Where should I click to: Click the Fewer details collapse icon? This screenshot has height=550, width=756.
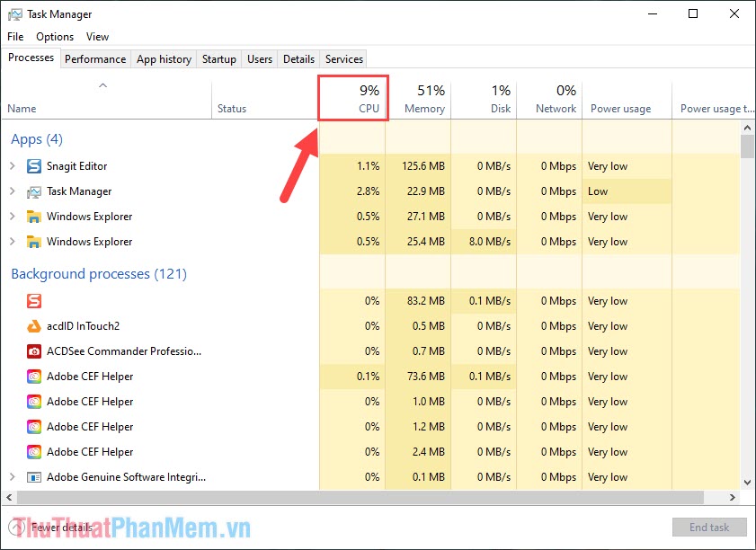tap(16, 528)
